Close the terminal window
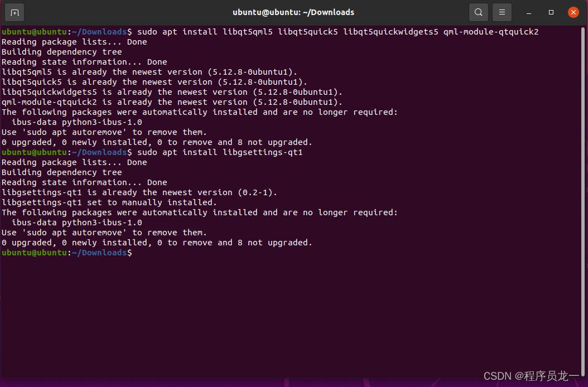The height and width of the screenshot is (387, 588). pyautogui.click(x=573, y=12)
